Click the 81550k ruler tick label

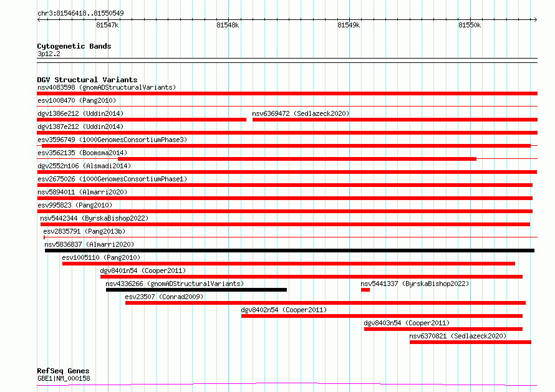coord(470,25)
